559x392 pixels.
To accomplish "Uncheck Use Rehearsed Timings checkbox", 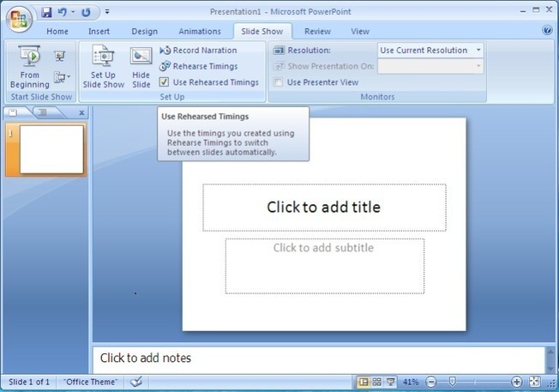I will (164, 82).
